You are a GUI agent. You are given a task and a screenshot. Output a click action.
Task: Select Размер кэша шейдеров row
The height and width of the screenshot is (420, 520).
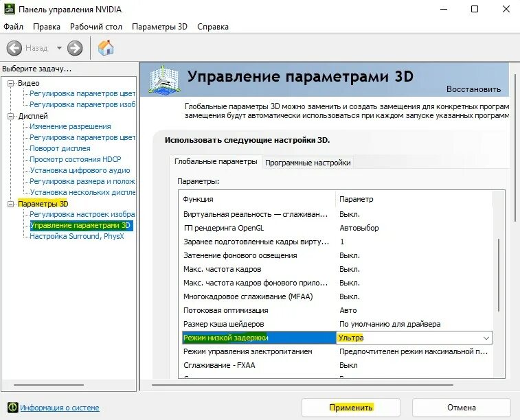tap(337, 324)
